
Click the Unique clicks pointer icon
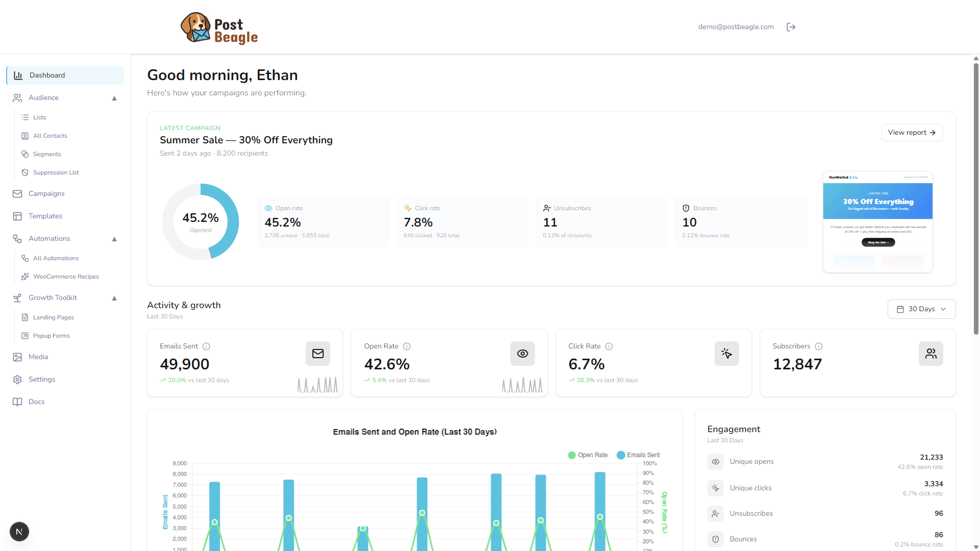click(716, 488)
